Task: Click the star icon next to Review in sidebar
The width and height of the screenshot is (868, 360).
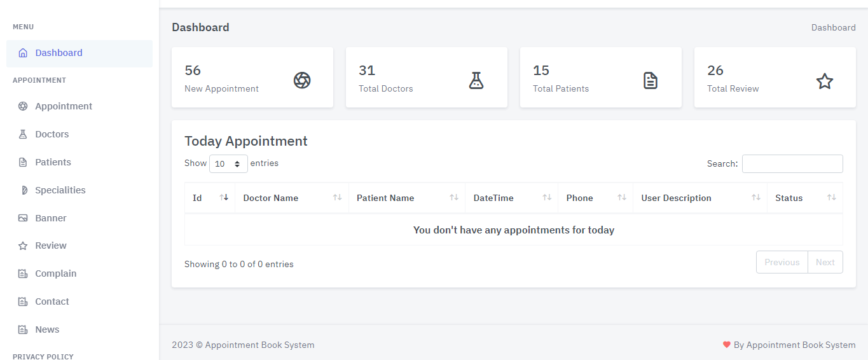Action: coord(23,246)
